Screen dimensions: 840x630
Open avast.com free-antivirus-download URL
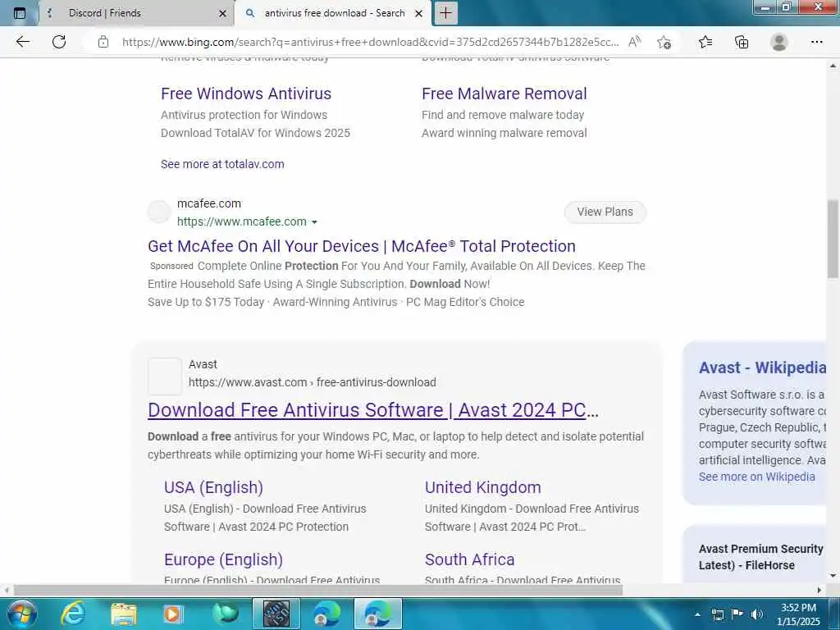click(x=313, y=382)
